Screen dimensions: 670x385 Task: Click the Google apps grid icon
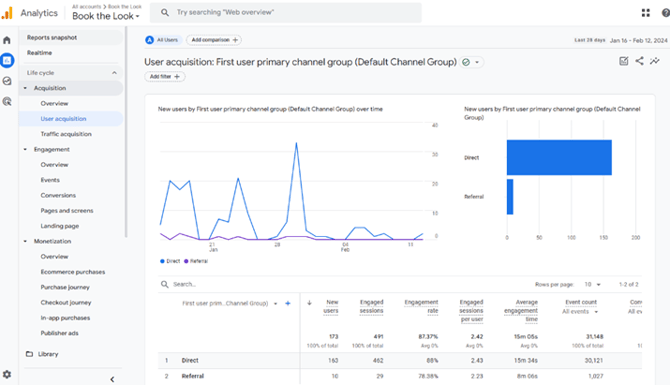[x=646, y=13]
